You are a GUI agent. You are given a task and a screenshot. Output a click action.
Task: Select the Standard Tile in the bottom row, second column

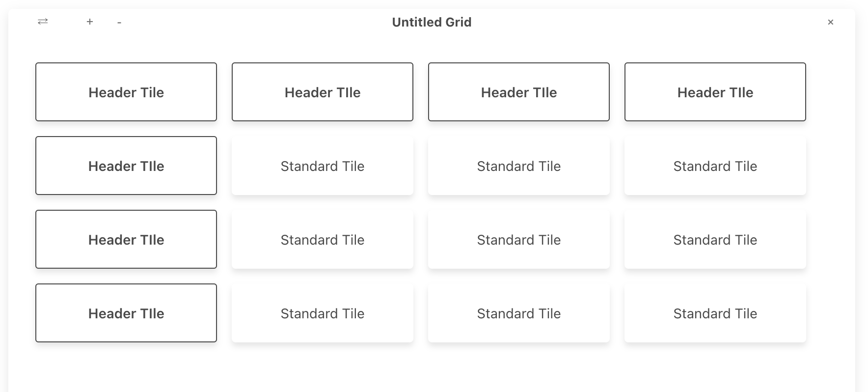click(322, 313)
